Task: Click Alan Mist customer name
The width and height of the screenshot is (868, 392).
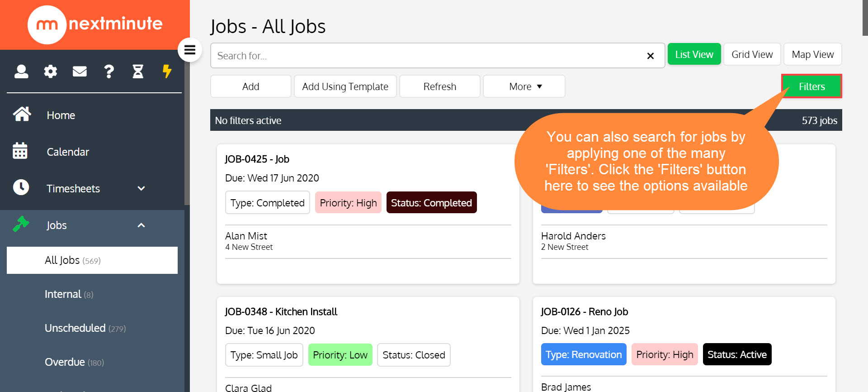Action: point(246,236)
